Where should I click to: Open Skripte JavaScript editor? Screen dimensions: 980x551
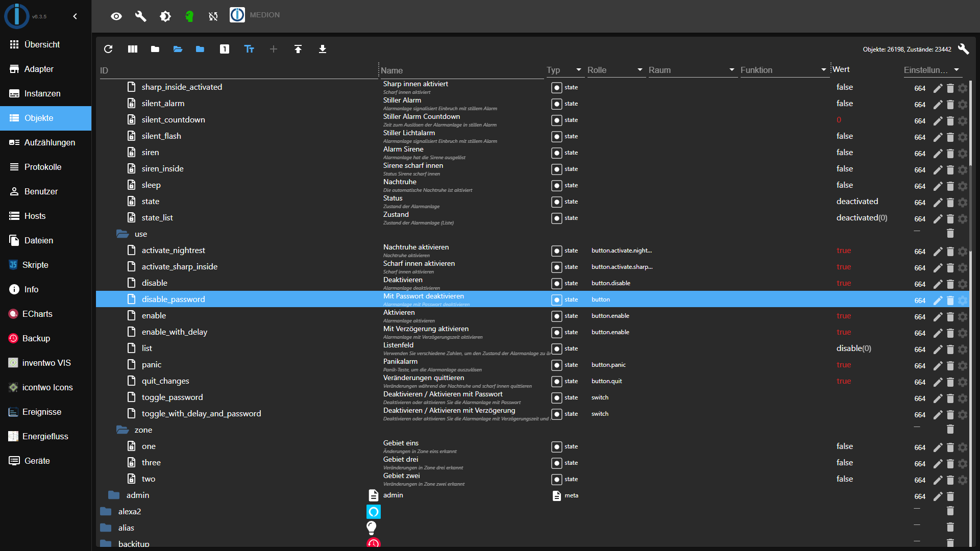(46, 265)
